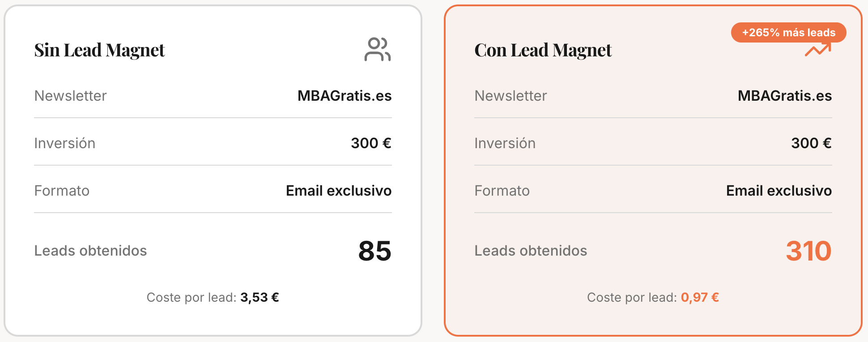The image size is (868, 342).
Task: Click MBAGratis.es in the Sin Lead Magnet card
Action: pos(345,96)
